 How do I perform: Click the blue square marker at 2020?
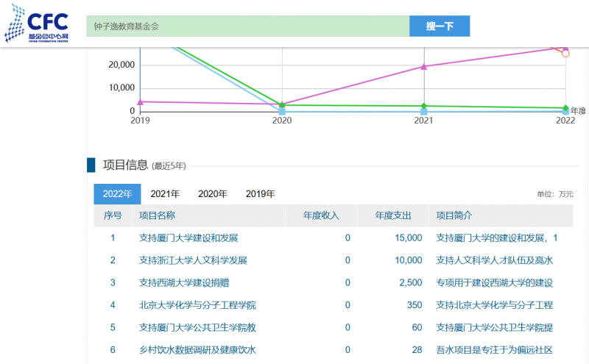coord(282,112)
